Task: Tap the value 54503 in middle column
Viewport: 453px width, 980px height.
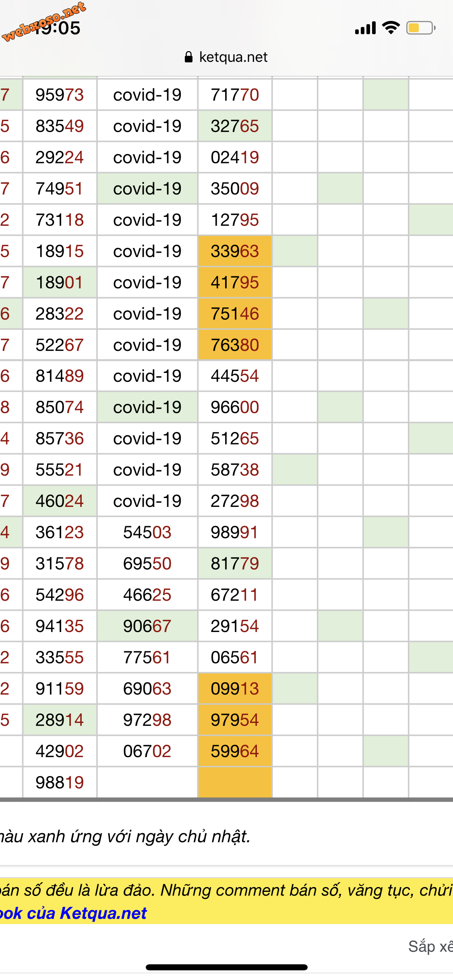Action: coord(147,532)
